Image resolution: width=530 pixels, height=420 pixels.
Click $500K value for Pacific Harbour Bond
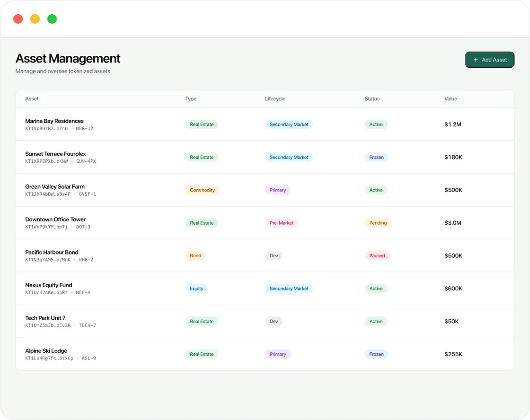[453, 255]
